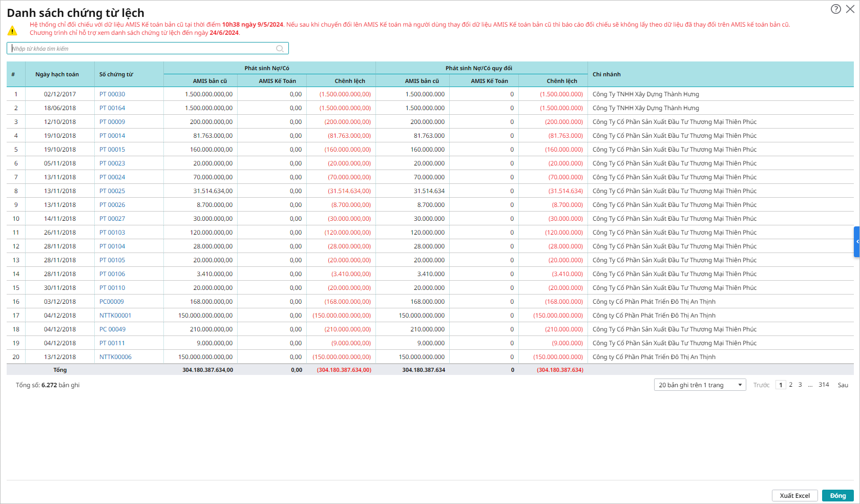Open voucher PT 00106

[x=112, y=274]
